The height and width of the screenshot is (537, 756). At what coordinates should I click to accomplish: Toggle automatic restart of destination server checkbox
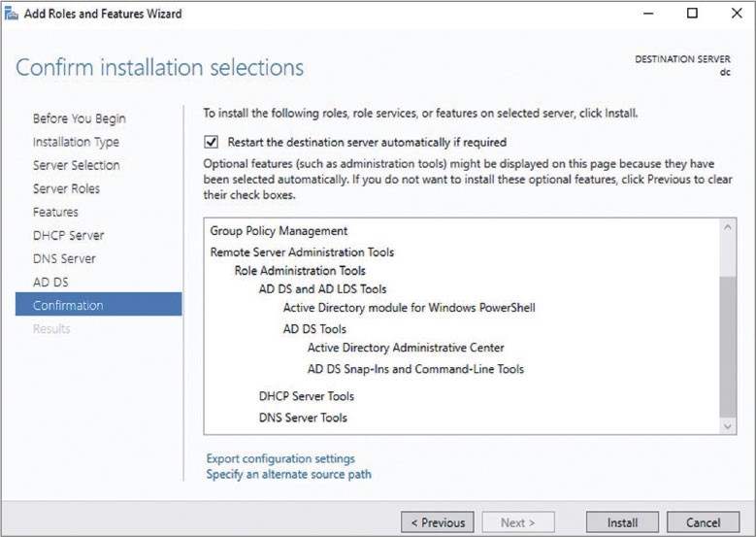click(212, 142)
